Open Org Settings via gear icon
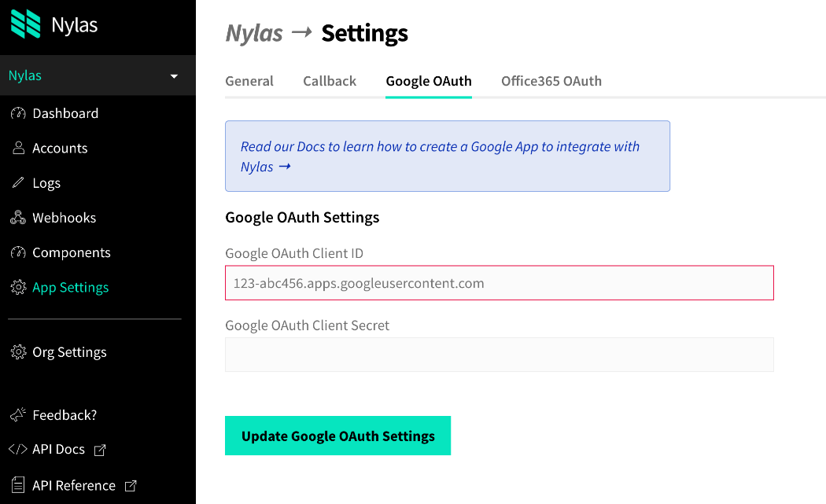This screenshot has height=504, width=826. pyautogui.click(x=17, y=352)
